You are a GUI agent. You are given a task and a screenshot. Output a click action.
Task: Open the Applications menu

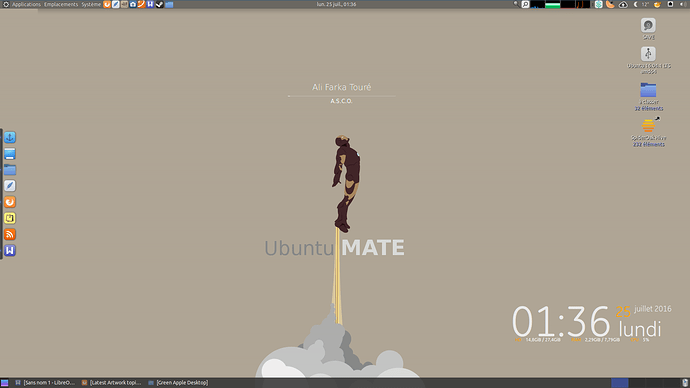click(x=26, y=4)
